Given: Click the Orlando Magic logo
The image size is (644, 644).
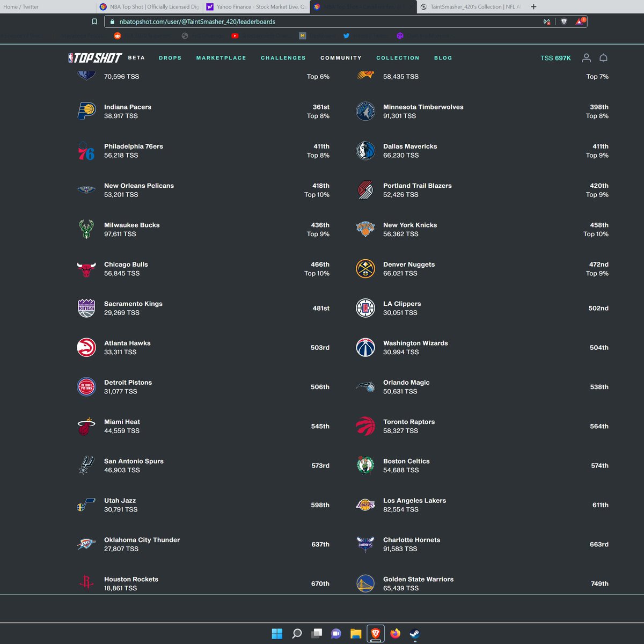Looking at the screenshot, I should point(365,386).
